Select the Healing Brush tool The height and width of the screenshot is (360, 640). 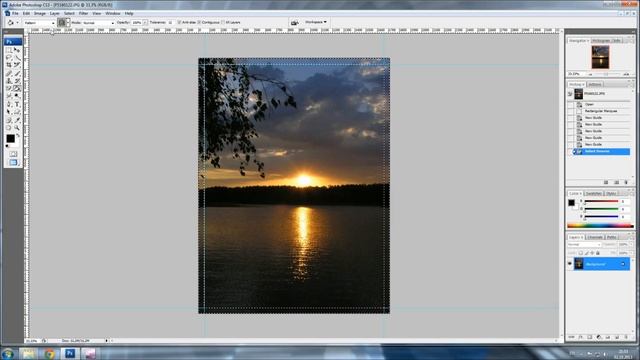(9, 73)
